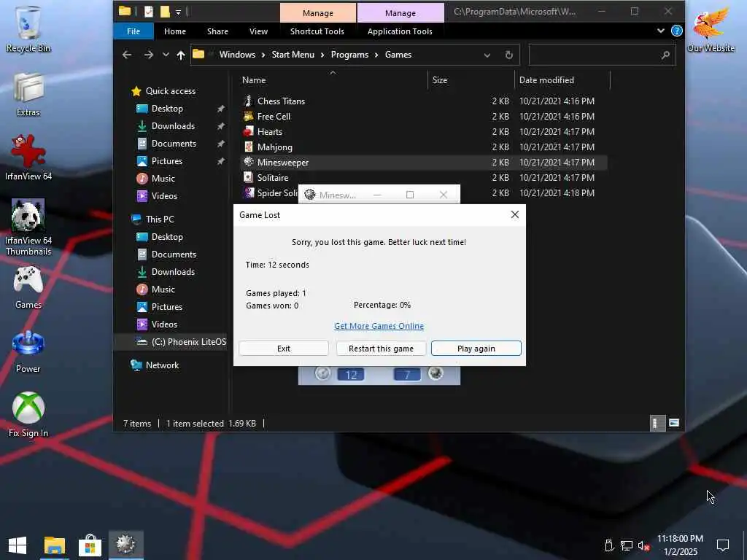747x560 pixels.
Task: Open the Extras folder on desktop
Action: [28, 96]
